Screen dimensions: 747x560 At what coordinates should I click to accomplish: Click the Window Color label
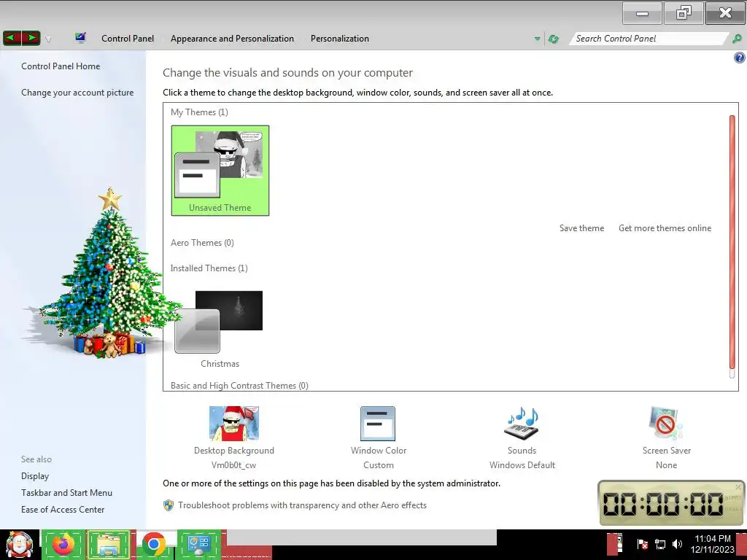tap(379, 451)
